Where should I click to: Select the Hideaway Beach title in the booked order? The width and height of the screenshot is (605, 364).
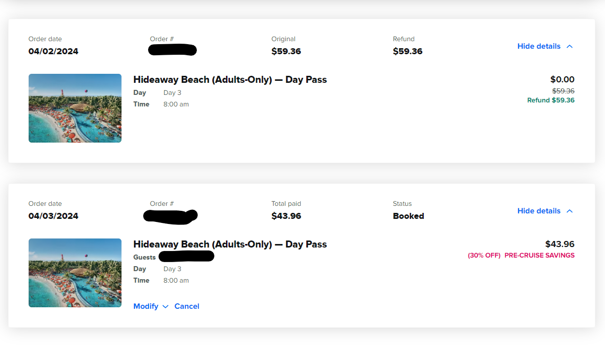tap(230, 245)
